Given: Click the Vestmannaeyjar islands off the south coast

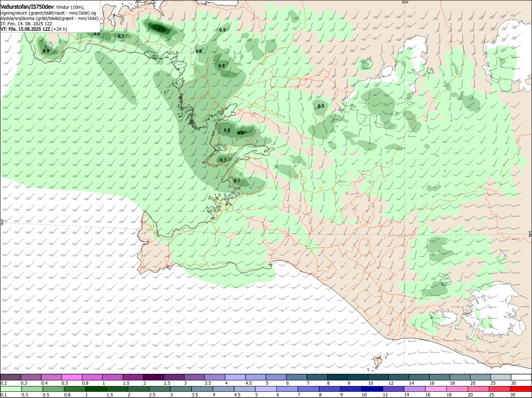Looking at the screenshot, I should click(x=378, y=362).
